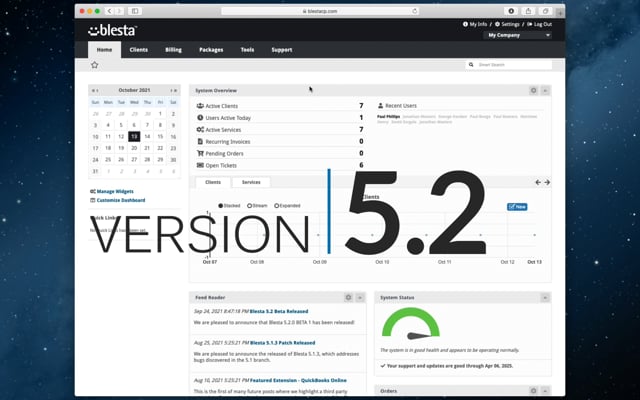This screenshot has width=640, height=400.
Task: Toggle the New series legend badge
Action: (517, 207)
